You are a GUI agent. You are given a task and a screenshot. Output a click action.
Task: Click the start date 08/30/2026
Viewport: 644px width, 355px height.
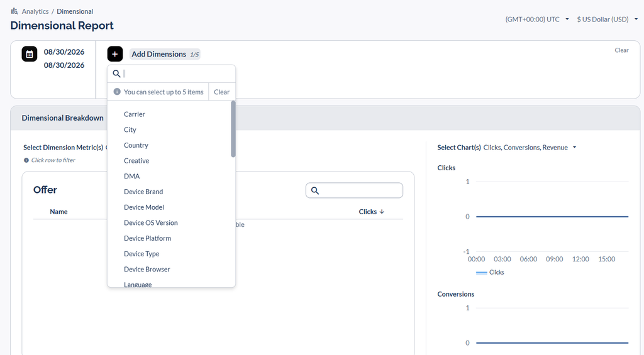64,52
